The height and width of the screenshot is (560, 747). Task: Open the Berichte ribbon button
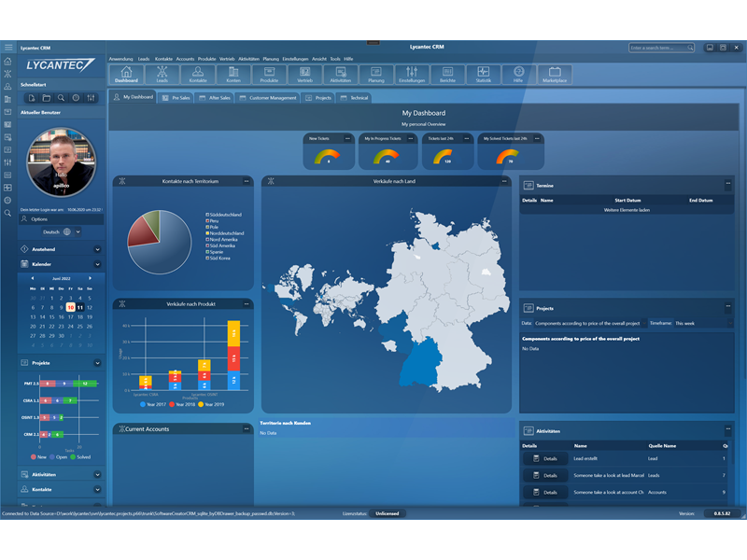coord(448,75)
